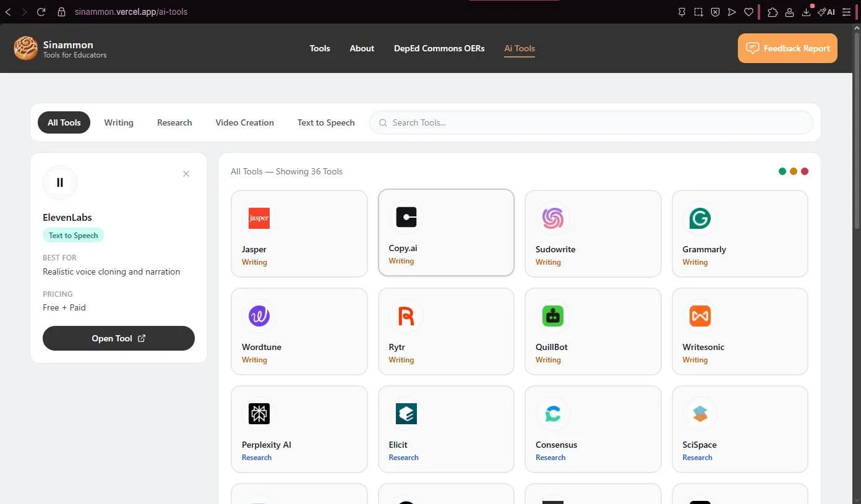Open the shield blocker icon
Screen dimensions: 861x504
click(715, 12)
